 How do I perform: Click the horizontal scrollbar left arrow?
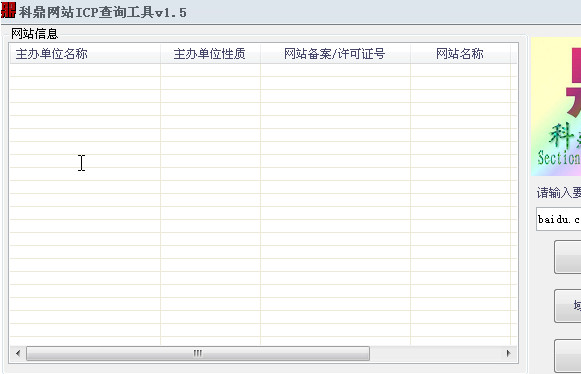[18, 353]
